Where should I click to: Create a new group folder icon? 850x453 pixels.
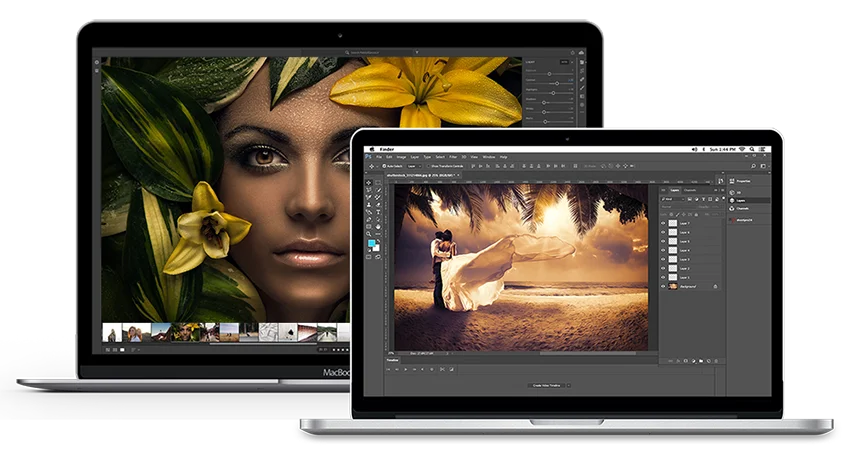701,361
